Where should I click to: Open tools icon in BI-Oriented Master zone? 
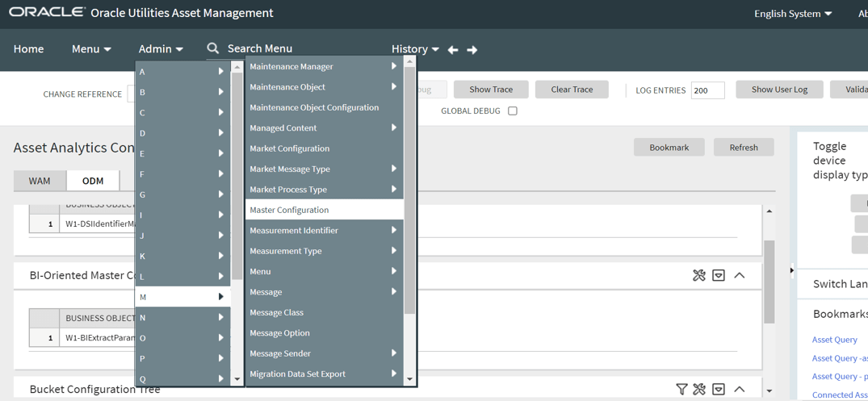(x=699, y=275)
